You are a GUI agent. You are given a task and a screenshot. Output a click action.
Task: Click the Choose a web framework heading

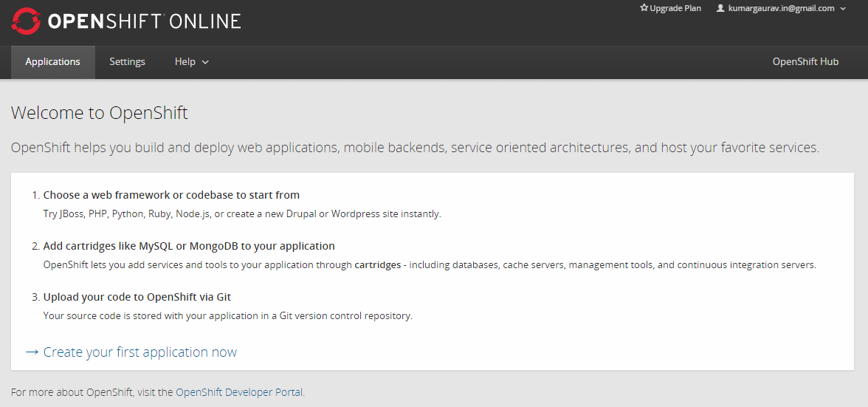[171, 195]
